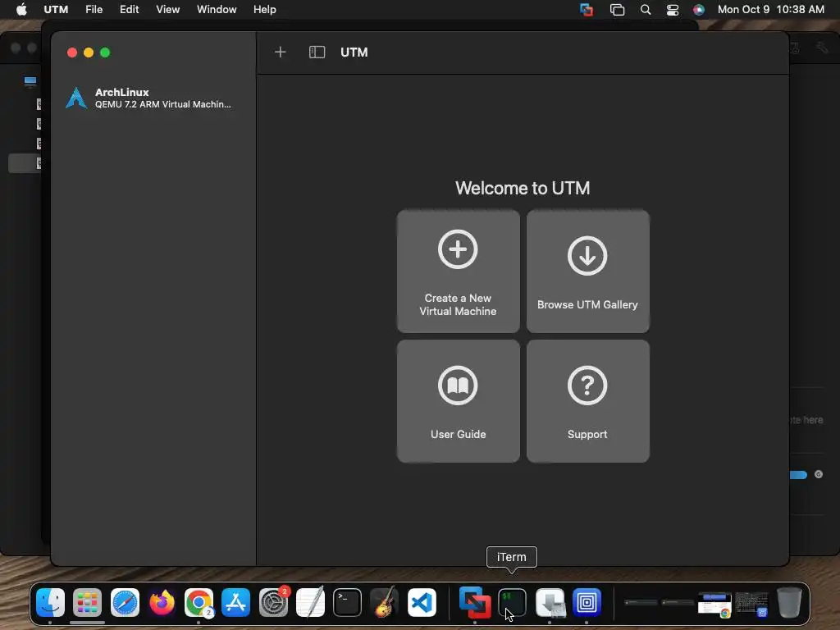840x630 pixels.
Task: Click the wrench icon in the background window
Action: pyautogui.click(x=822, y=48)
